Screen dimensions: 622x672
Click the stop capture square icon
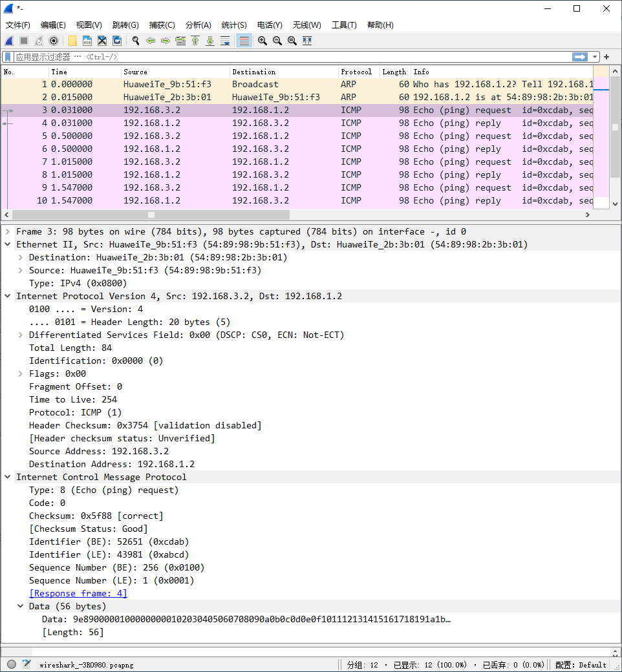pyautogui.click(x=24, y=41)
